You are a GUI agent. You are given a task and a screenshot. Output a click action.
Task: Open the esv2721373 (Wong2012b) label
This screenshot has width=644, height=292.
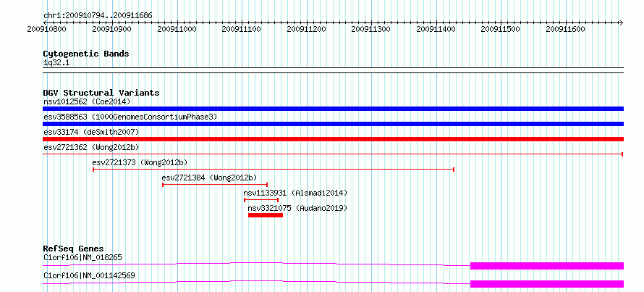pyautogui.click(x=140, y=162)
